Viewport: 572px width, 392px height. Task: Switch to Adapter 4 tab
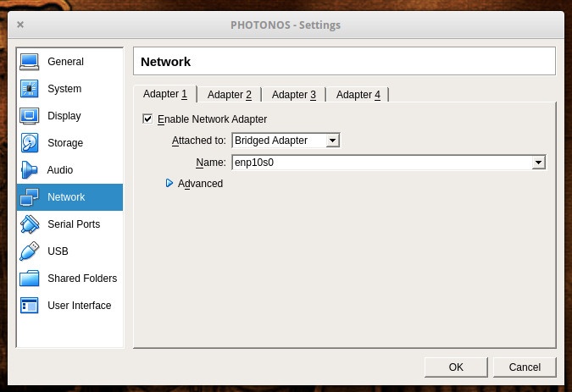(x=358, y=95)
